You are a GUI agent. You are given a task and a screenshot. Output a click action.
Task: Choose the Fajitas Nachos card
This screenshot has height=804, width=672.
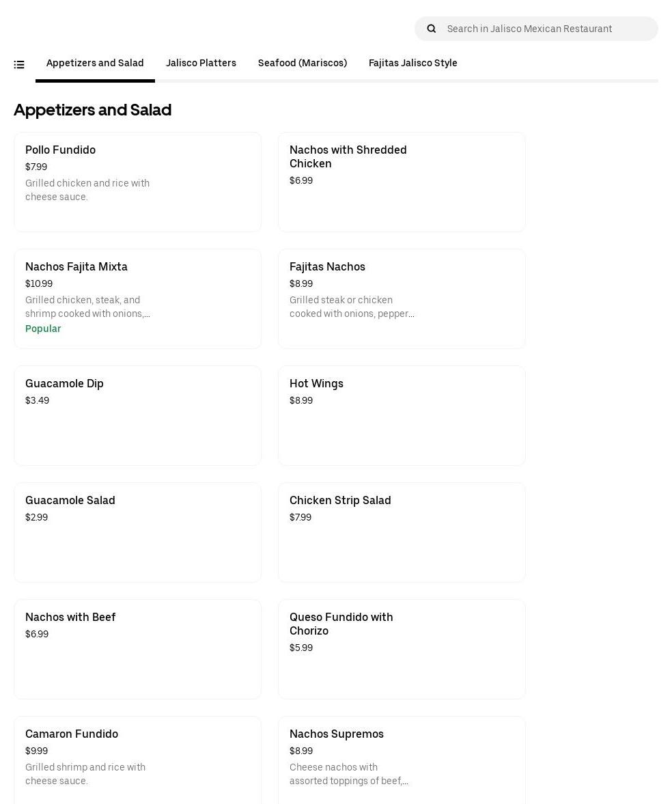(402, 299)
